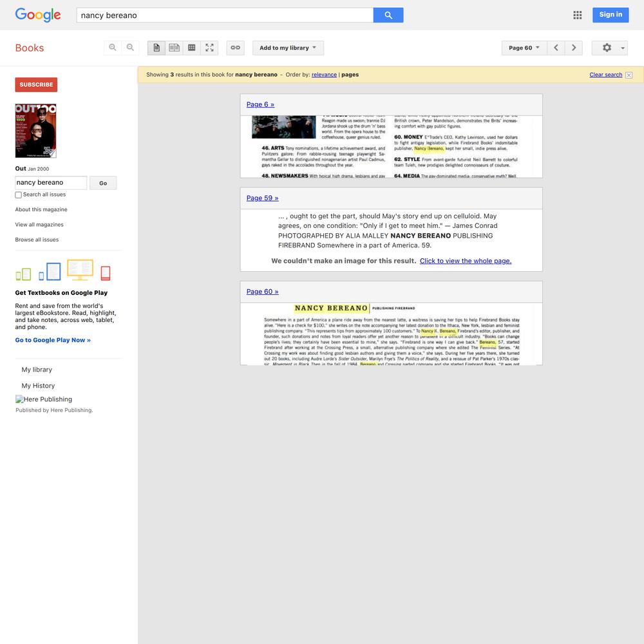The height and width of the screenshot is (644, 644).
Task: Open the link to this page
Action: click(235, 48)
